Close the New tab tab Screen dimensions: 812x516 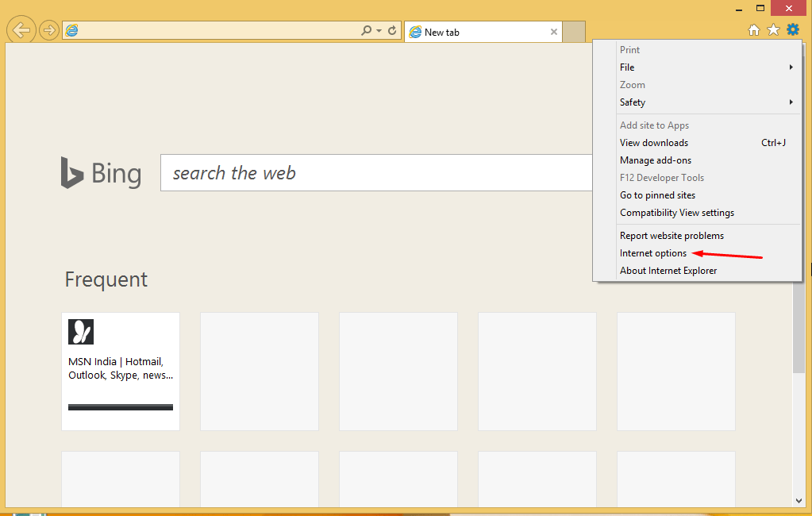[553, 32]
